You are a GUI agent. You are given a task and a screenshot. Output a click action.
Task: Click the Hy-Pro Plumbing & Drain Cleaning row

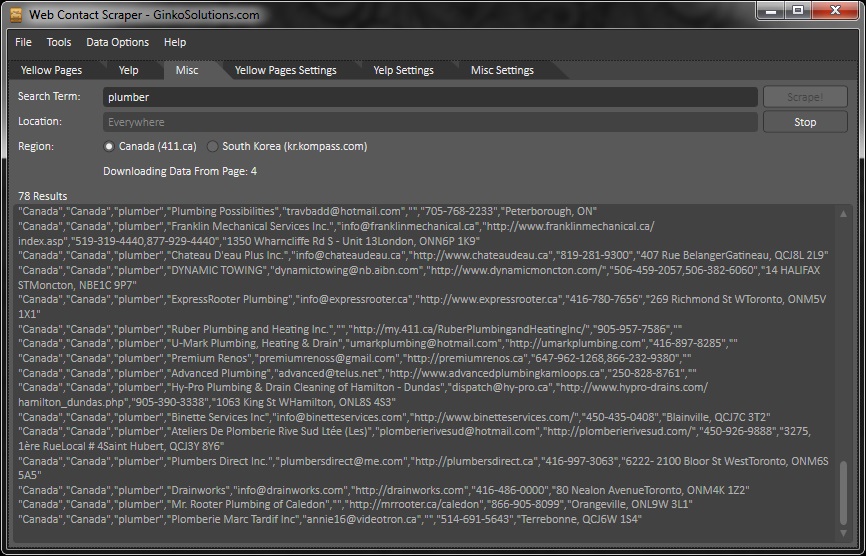point(363,395)
